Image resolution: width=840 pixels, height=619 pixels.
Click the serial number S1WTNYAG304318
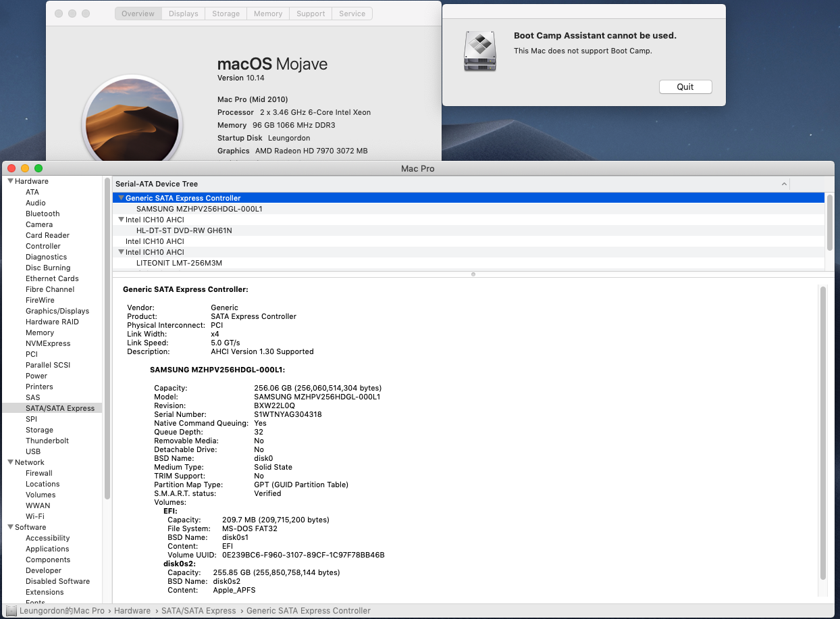pyautogui.click(x=288, y=414)
